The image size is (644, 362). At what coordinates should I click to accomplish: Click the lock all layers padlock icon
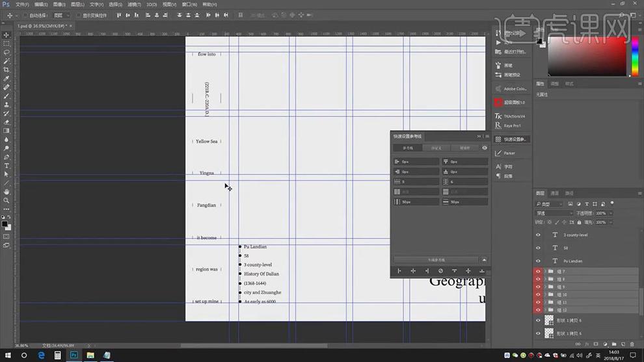(x=579, y=222)
